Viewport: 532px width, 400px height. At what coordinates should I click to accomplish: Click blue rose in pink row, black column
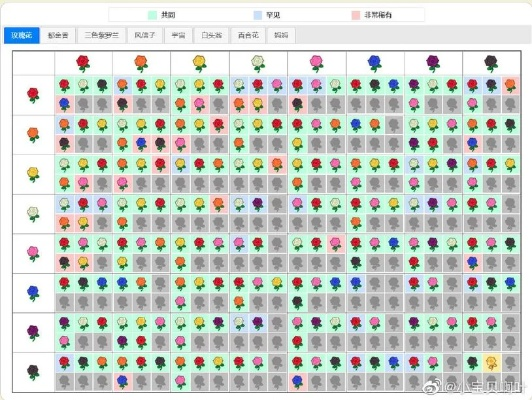pyautogui.click(x=472, y=263)
